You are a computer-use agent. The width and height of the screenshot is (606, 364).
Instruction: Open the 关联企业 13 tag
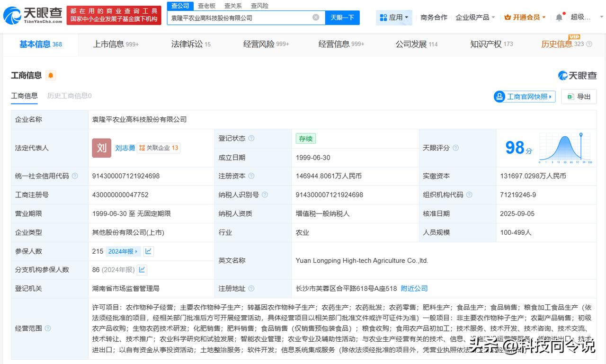(x=159, y=148)
